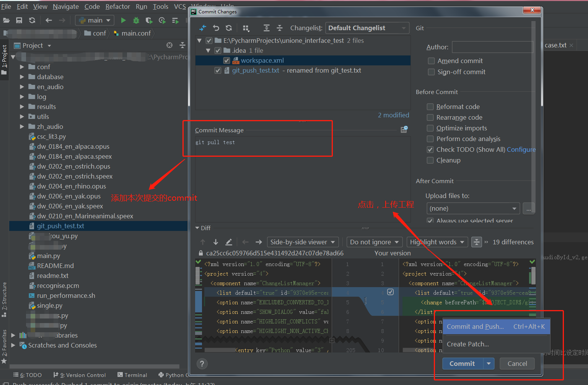588x385 pixels.
Task: Click the Configure link next to Check TODO
Action: [x=521, y=149]
